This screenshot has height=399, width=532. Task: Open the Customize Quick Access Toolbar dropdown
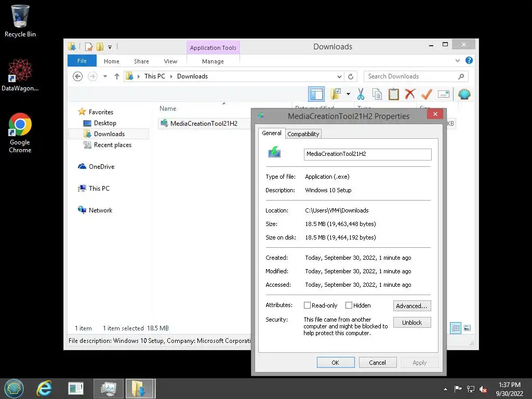click(x=110, y=47)
